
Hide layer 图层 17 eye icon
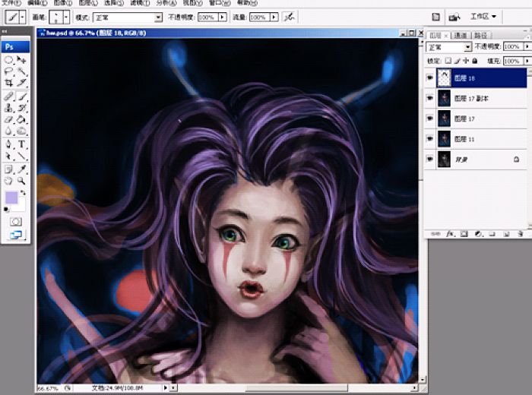[x=430, y=118]
